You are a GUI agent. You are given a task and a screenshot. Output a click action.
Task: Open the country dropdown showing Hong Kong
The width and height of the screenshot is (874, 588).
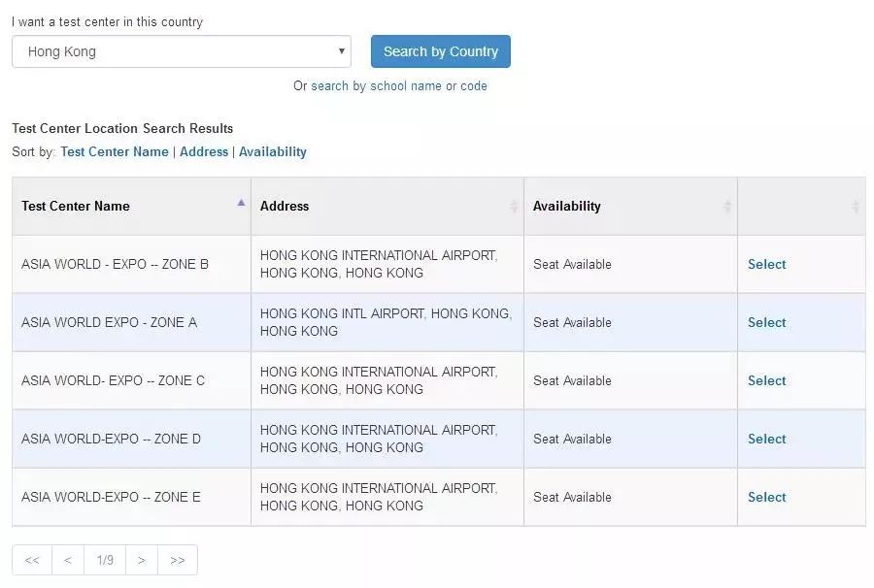click(181, 51)
